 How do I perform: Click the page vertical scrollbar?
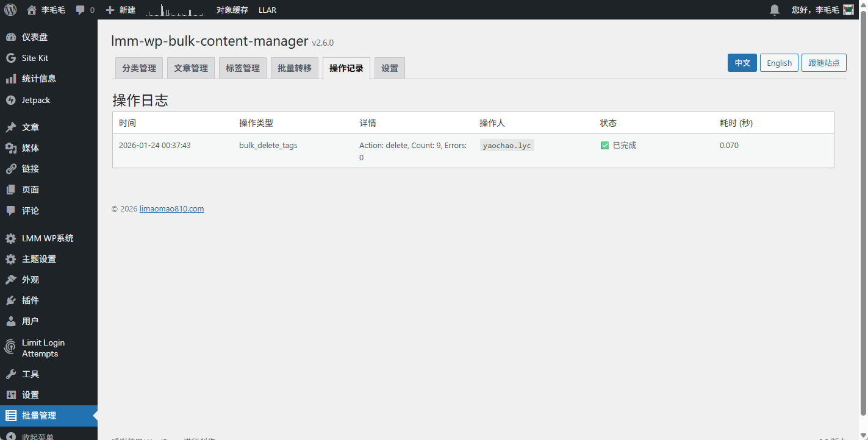click(x=863, y=213)
